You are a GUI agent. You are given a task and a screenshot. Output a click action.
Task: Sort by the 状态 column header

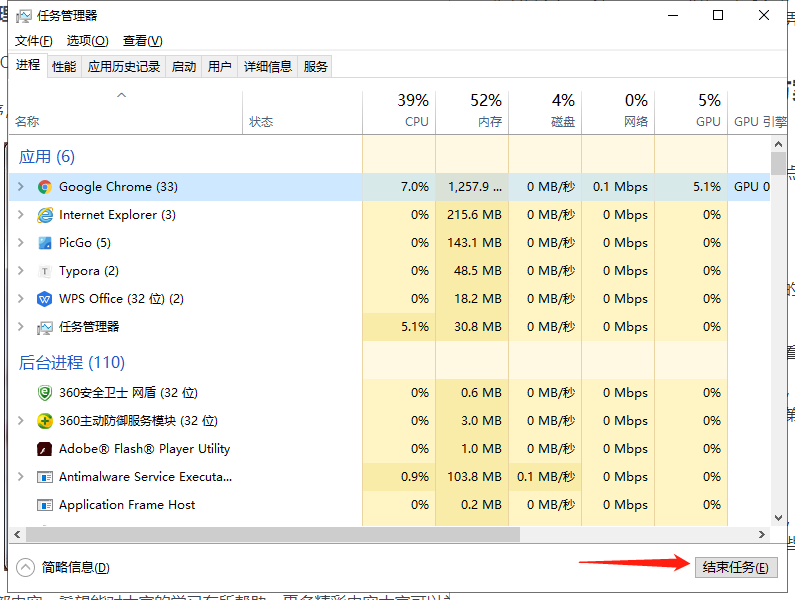coord(302,113)
